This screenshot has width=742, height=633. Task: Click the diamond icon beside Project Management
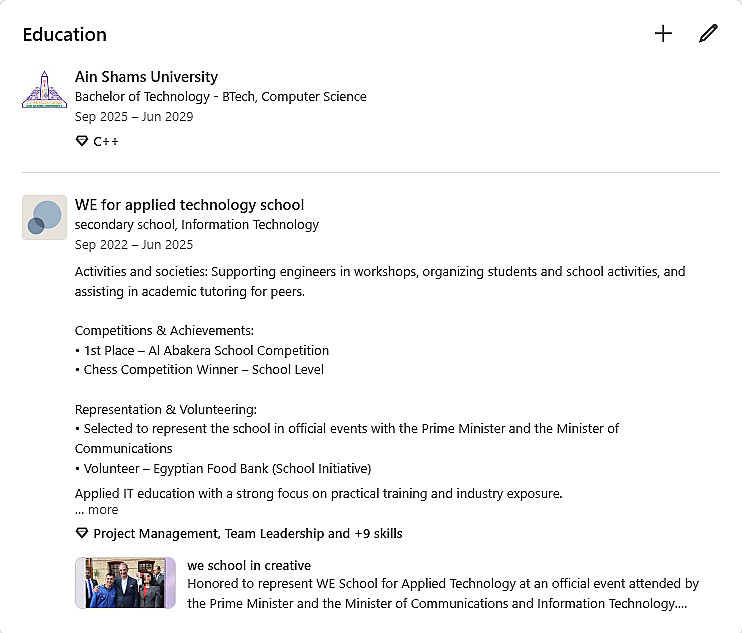[x=82, y=533]
